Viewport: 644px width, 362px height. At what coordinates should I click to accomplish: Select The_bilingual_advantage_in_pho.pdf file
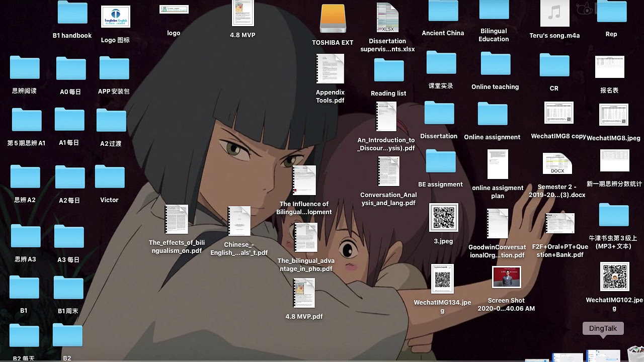[x=306, y=237]
